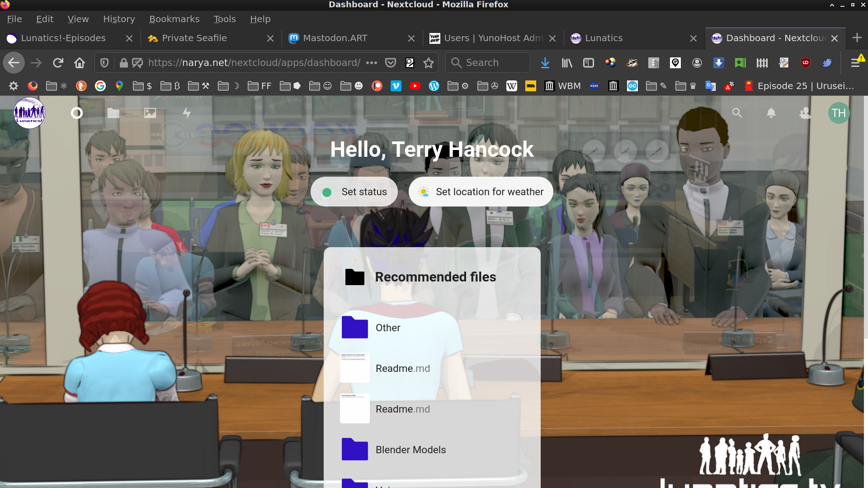Open Blender Models folder

(x=410, y=450)
